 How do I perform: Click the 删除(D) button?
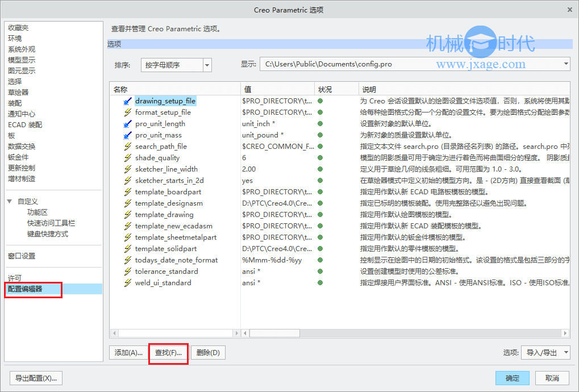(x=209, y=353)
